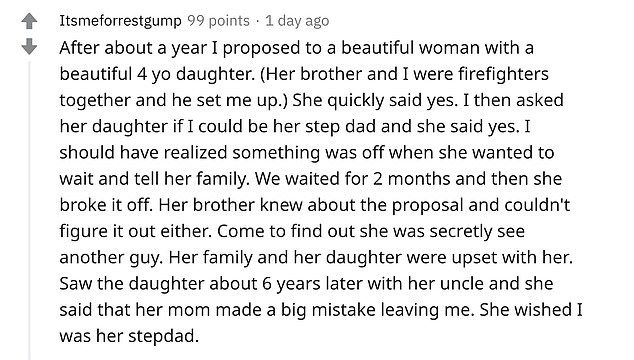Click the words 'figure it out either'

(135, 231)
